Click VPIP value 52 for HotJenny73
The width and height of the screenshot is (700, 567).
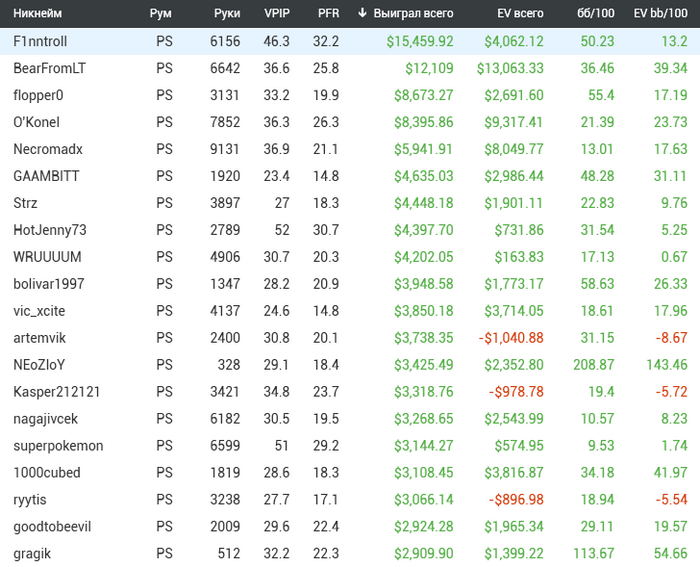click(282, 230)
